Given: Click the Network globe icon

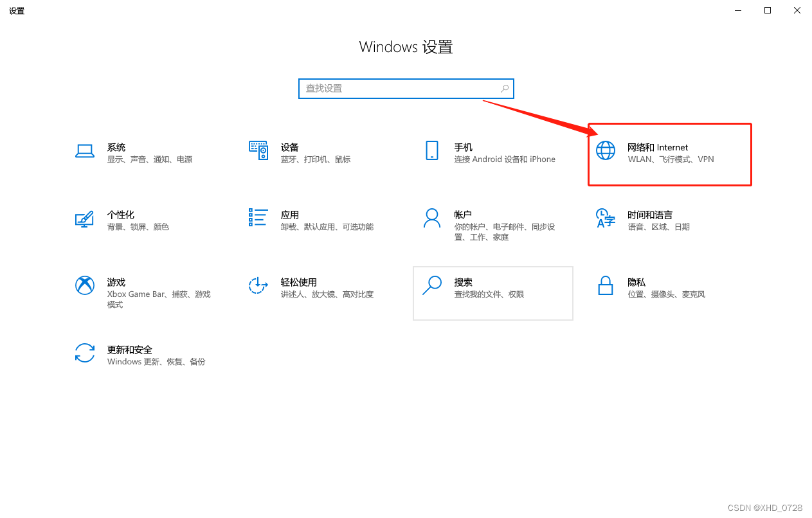Looking at the screenshot, I should (x=606, y=150).
